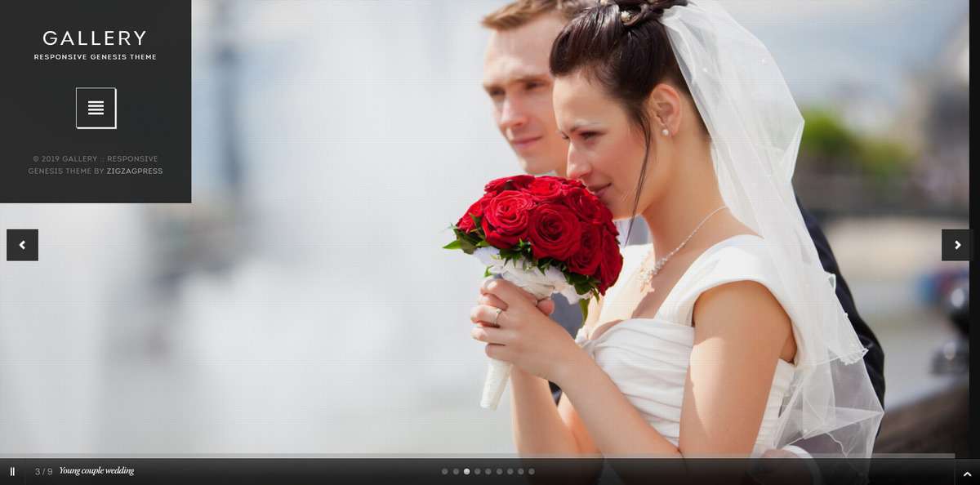The image size is (980, 485).
Task: Go to the previous slide arrow
Action: tap(22, 245)
